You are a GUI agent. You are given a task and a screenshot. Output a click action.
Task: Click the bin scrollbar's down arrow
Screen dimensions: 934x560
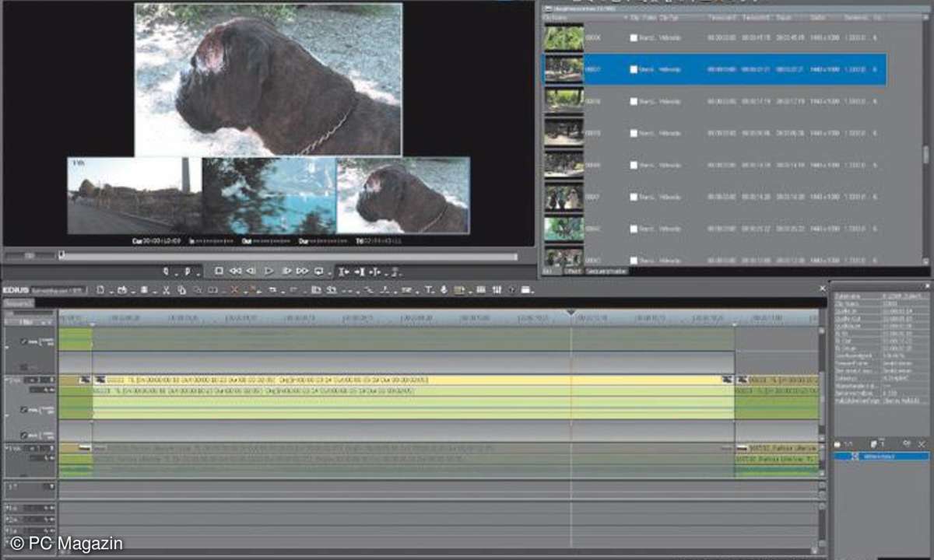pos(925,261)
